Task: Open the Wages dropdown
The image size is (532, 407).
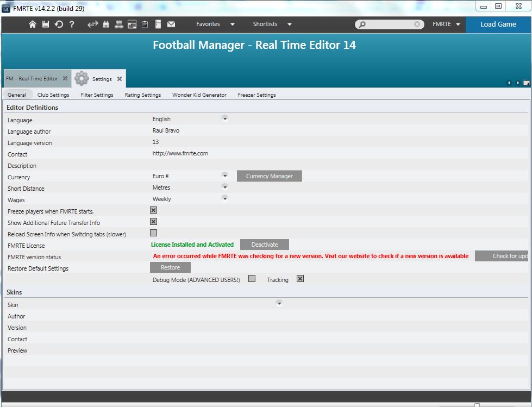Action: click(224, 198)
